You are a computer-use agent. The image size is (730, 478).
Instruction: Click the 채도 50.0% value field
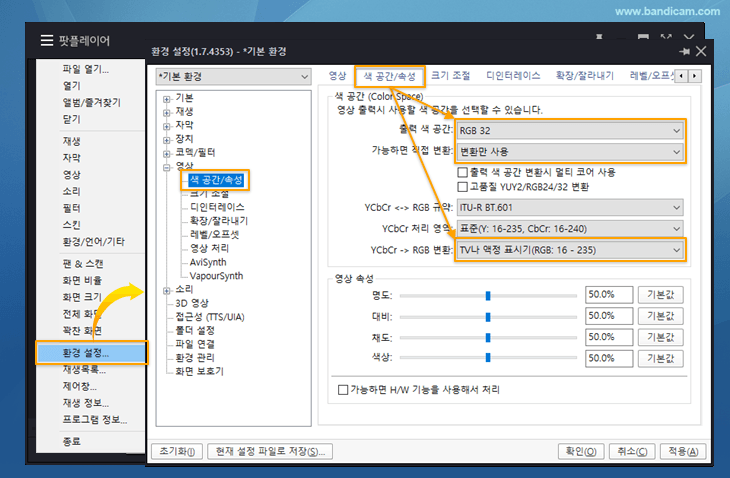coord(609,337)
